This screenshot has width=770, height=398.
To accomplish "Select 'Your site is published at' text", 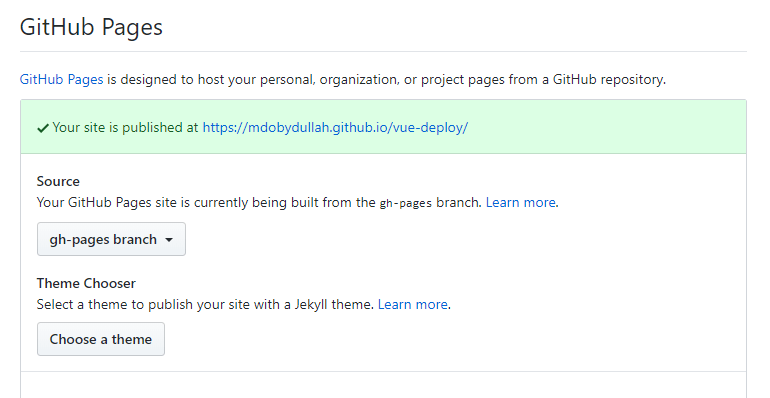I will (125, 128).
